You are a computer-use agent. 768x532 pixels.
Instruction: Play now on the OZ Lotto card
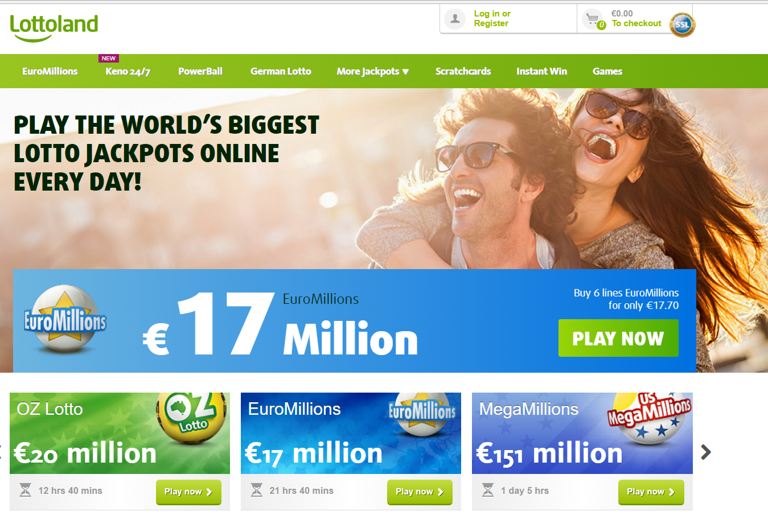(188, 492)
